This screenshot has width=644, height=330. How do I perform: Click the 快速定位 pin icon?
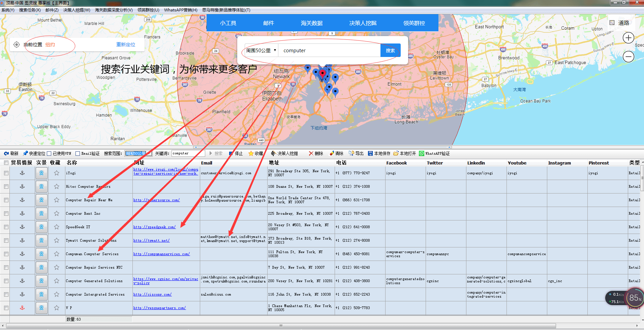(25, 153)
